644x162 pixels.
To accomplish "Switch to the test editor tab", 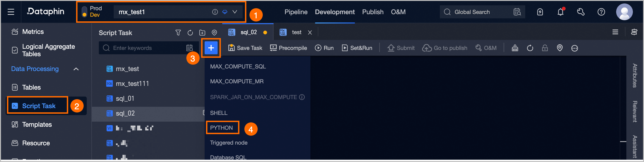I will tap(296, 32).
